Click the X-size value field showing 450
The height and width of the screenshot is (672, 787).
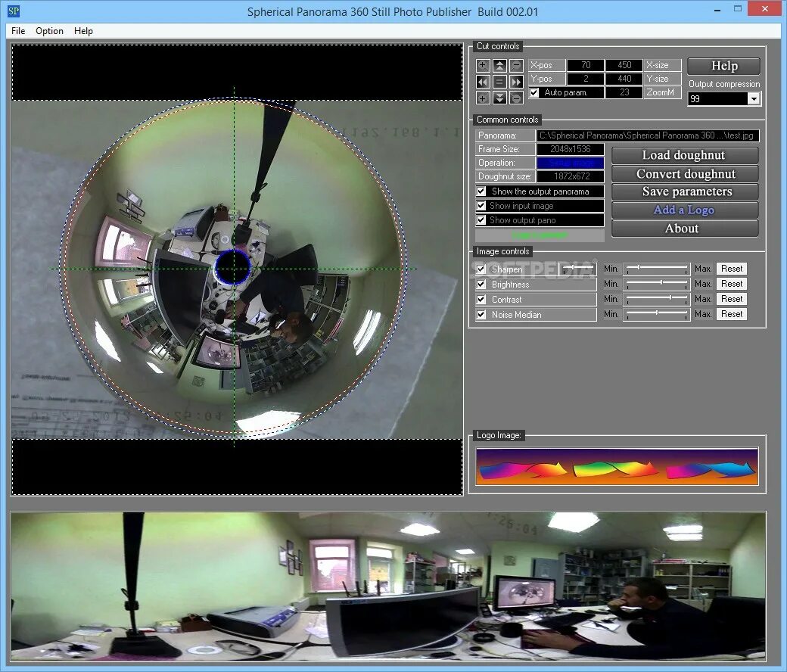[624, 65]
